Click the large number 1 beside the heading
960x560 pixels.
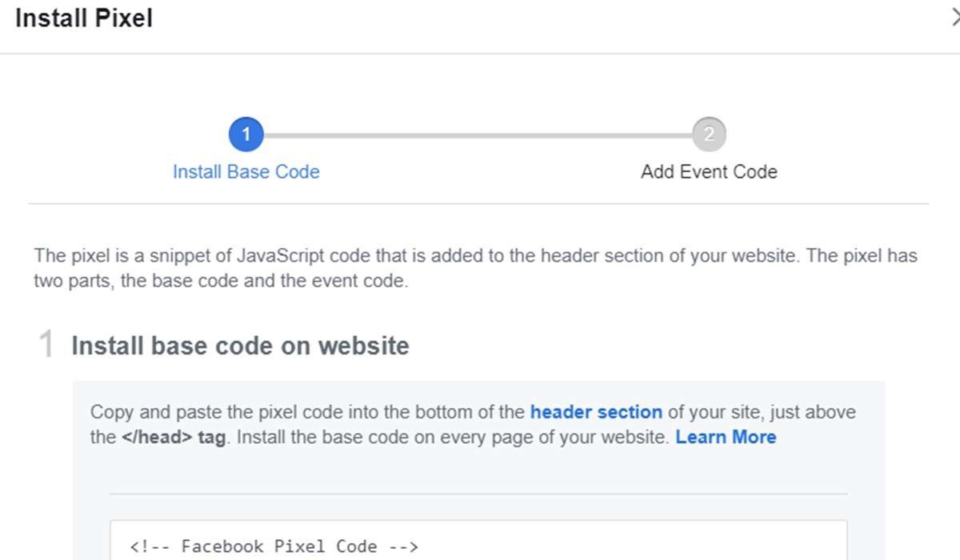point(46,345)
